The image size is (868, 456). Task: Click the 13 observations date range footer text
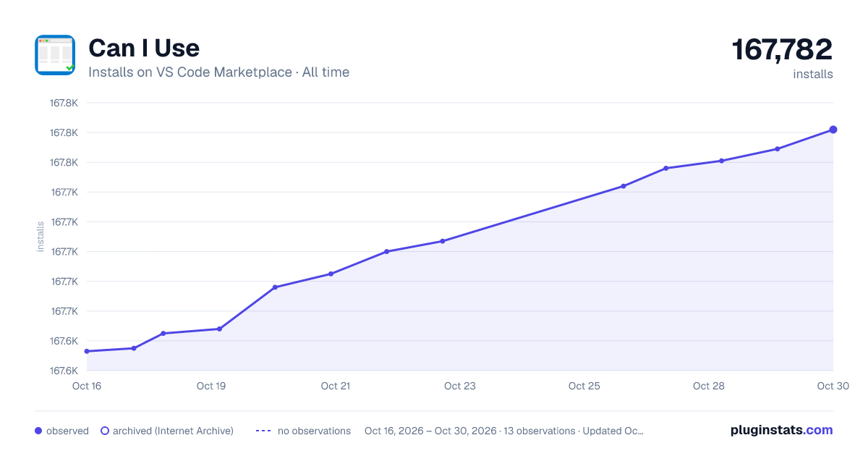(504, 431)
